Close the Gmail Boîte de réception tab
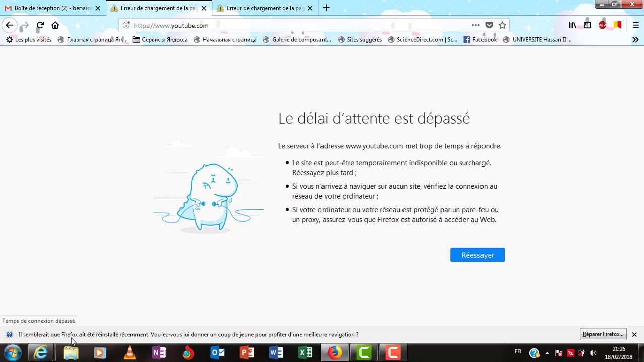 [x=98, y=8]
